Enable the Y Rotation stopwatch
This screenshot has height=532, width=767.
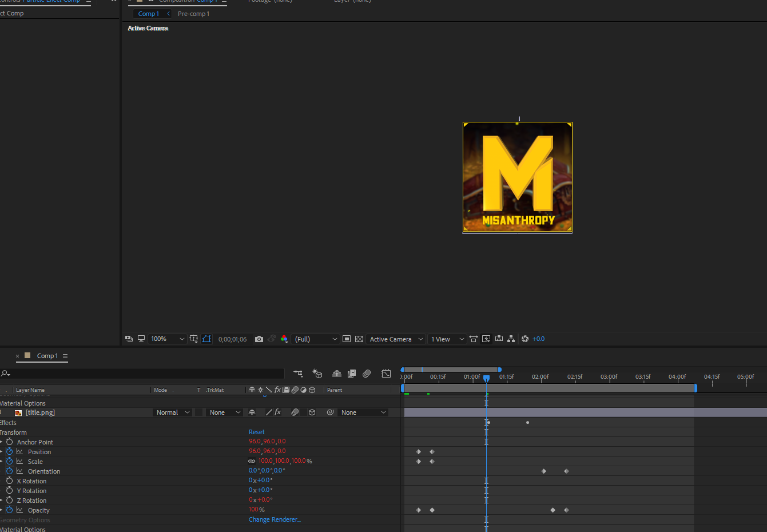coord(9,490)
